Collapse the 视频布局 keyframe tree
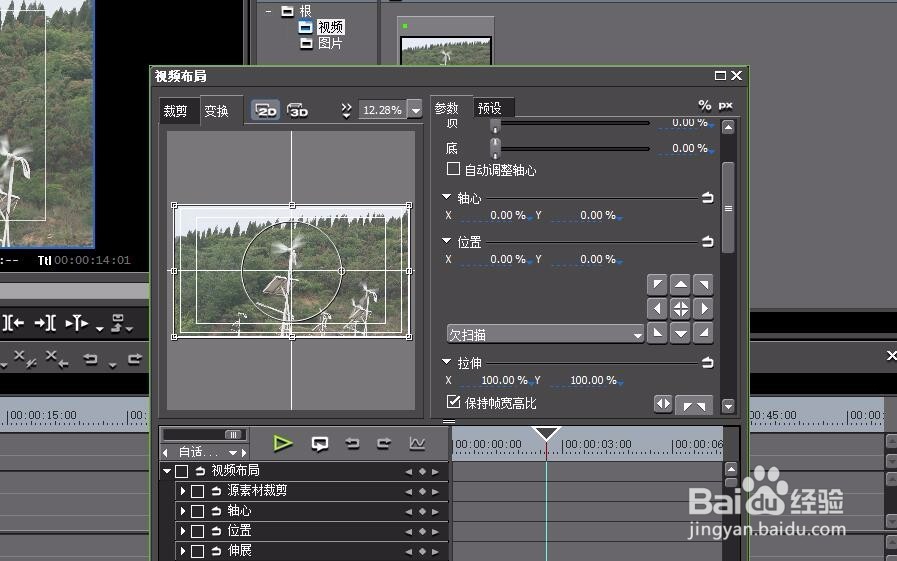The height and width of the screenshot is (561, 897). [167, 471]
